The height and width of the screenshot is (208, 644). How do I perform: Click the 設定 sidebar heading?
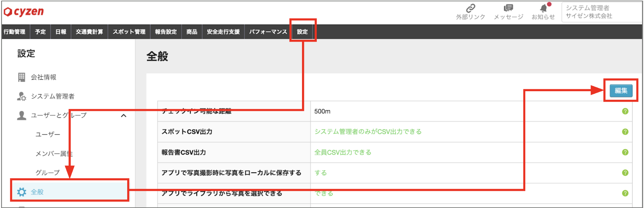click(x=26, y=53)
